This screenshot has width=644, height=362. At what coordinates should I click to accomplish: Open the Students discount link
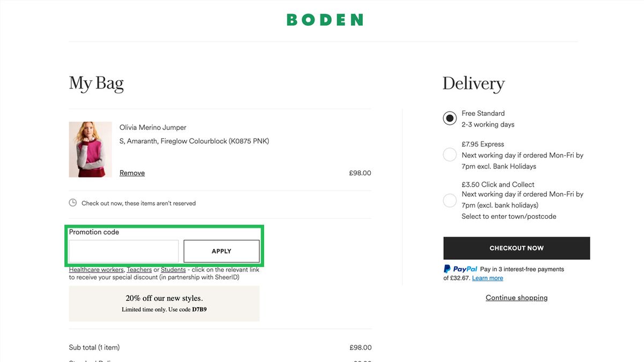click(x=172, y=269)
